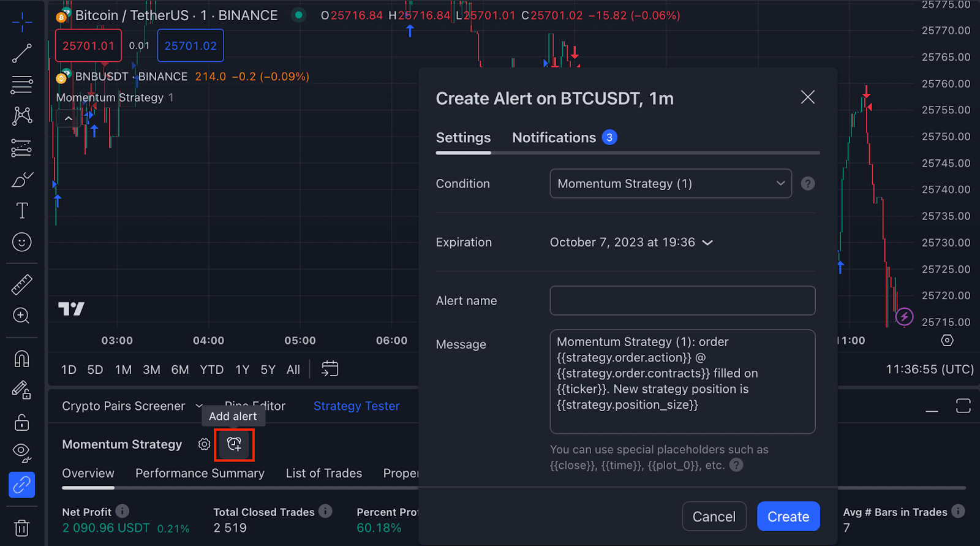Click the green market status dot

pyautogui.click(x=298, y=15)
